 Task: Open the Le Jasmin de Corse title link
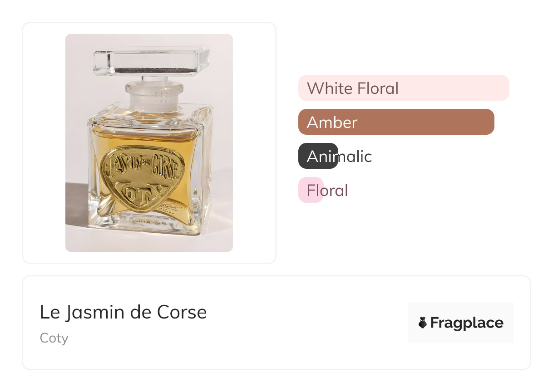point(123,312)
